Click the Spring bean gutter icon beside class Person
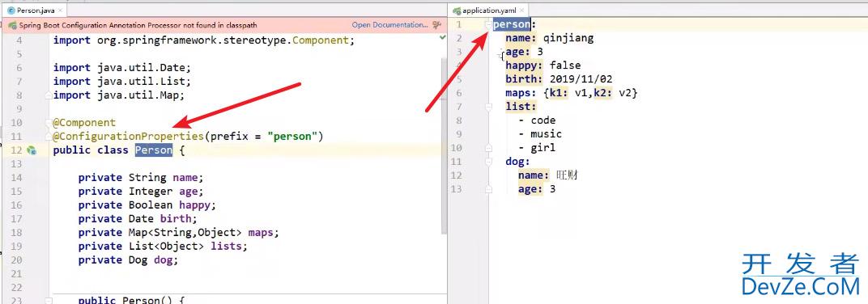This screenshot has width=868, height=304. (31, 150)
